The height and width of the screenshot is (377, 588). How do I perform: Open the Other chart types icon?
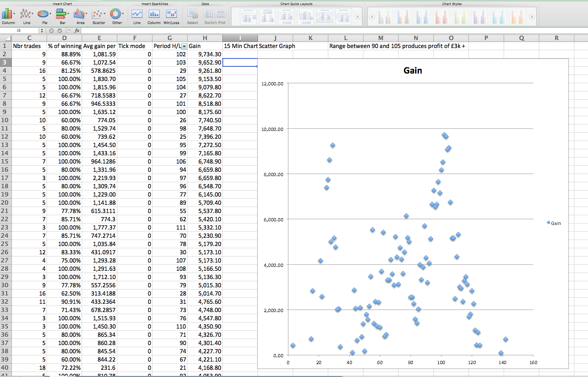coord(116,14)
